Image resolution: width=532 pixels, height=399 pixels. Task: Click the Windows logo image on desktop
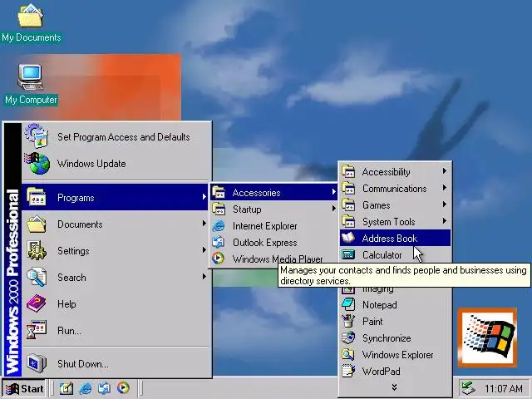tap(488, 337)
